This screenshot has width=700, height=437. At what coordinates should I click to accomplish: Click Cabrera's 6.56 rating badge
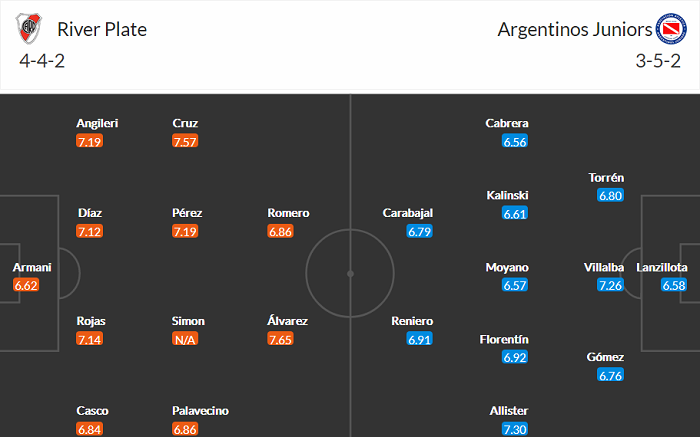pyautogui.click(x=514, y=142)
